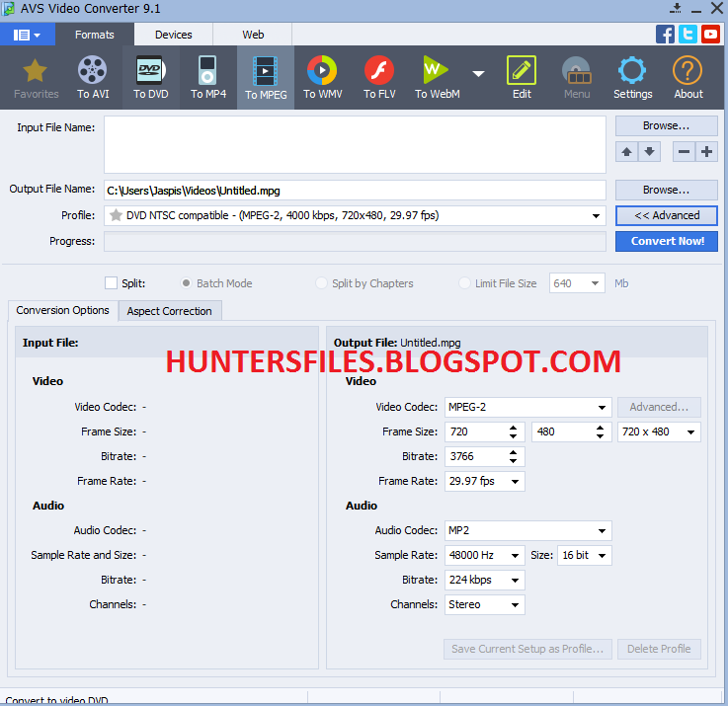Open the audio Bitrate 224 kbps dropdown
Screen dimensions: 728x706
coord(485,581)
